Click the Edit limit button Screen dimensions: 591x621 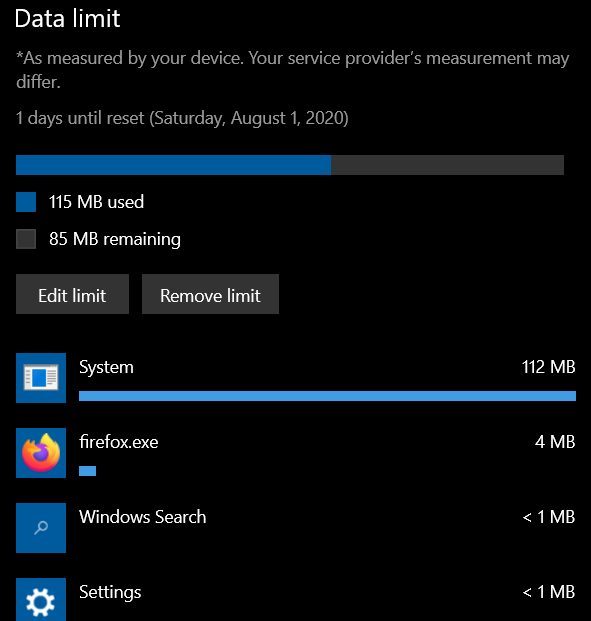[x=72, y=294]
